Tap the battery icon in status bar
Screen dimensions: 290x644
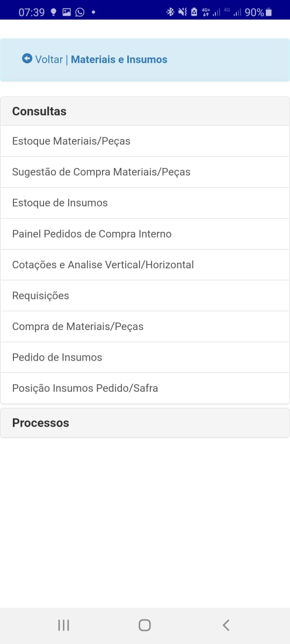[x=269, y=12]
